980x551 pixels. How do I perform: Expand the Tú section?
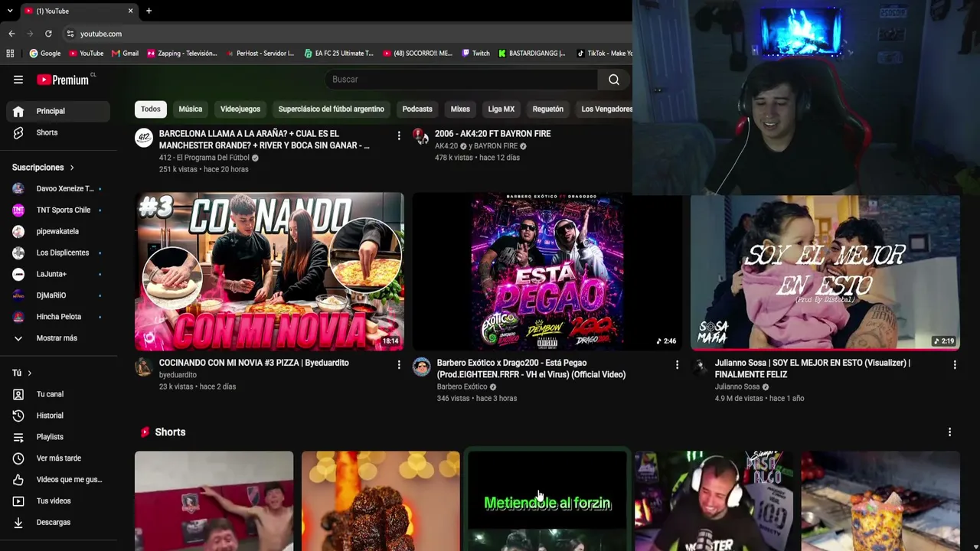pos(22,373)
